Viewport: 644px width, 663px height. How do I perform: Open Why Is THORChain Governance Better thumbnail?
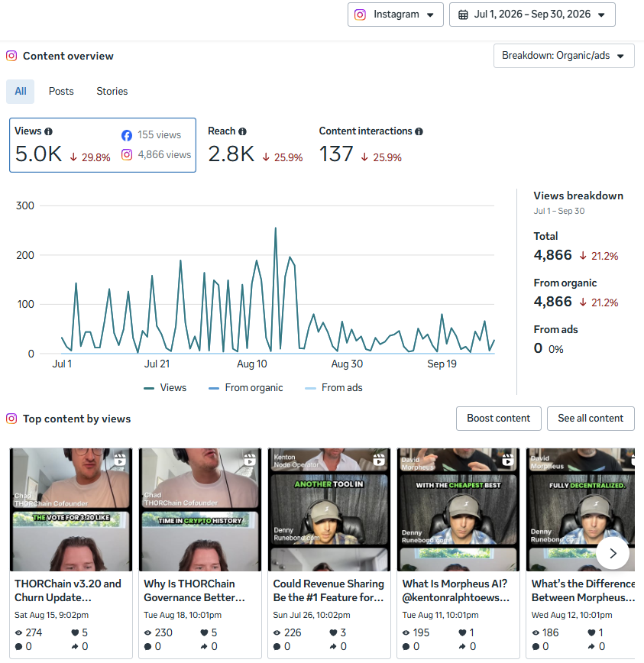click(x=200, y=509)
